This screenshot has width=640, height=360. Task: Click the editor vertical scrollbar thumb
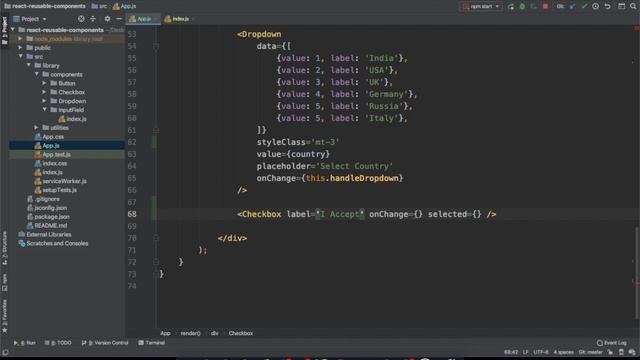[637, 273]
